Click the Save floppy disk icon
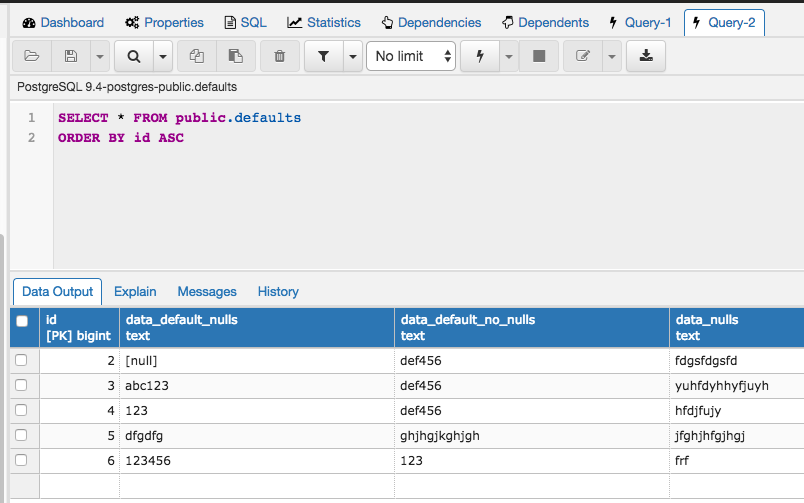 coord(69,57)
